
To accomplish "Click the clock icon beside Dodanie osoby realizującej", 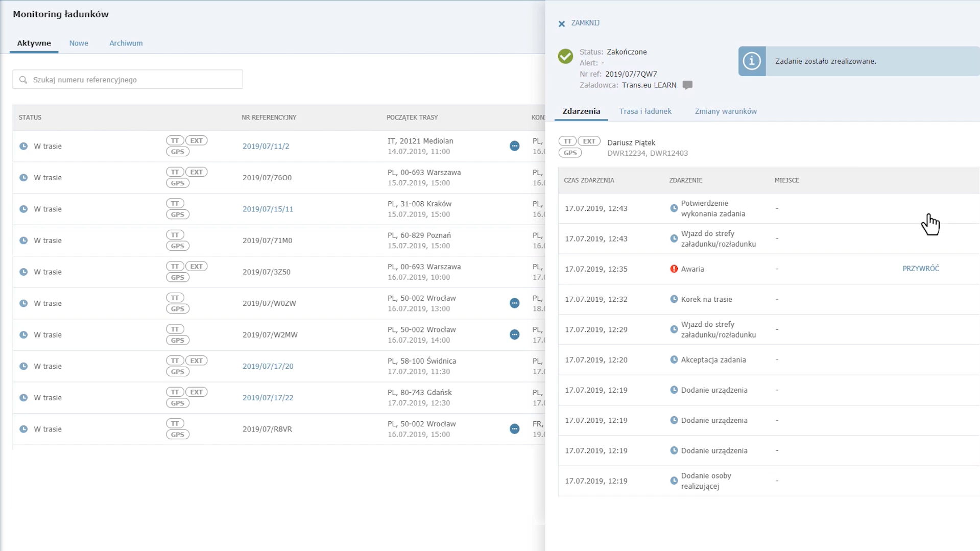I will 674,481.
